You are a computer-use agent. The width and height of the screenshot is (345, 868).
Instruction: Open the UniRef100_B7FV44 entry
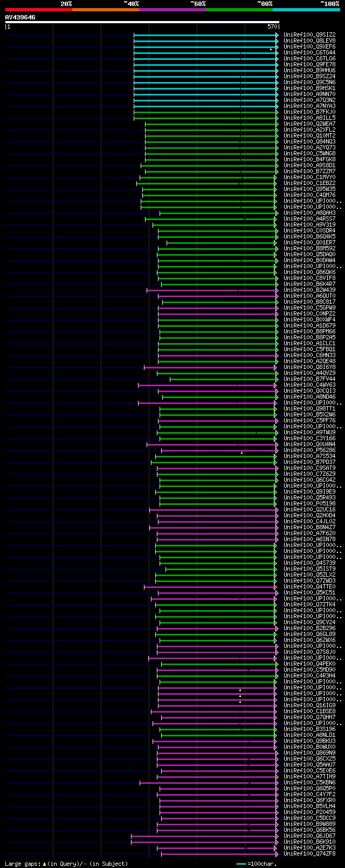(x=309, y=379)
